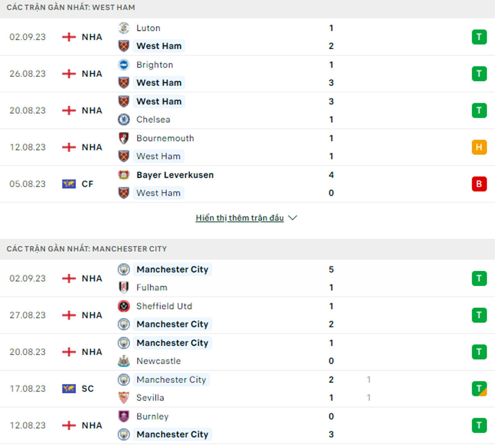
Task: Click the orange H draw badge for Bournemouth match
Action: tap(479, 147)
